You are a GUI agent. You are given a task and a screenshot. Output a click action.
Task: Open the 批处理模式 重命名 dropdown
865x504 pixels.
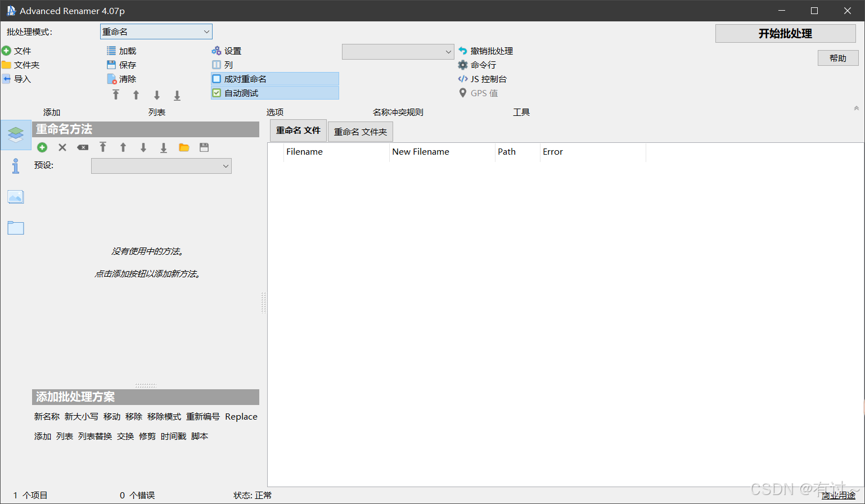pos(156,32)
